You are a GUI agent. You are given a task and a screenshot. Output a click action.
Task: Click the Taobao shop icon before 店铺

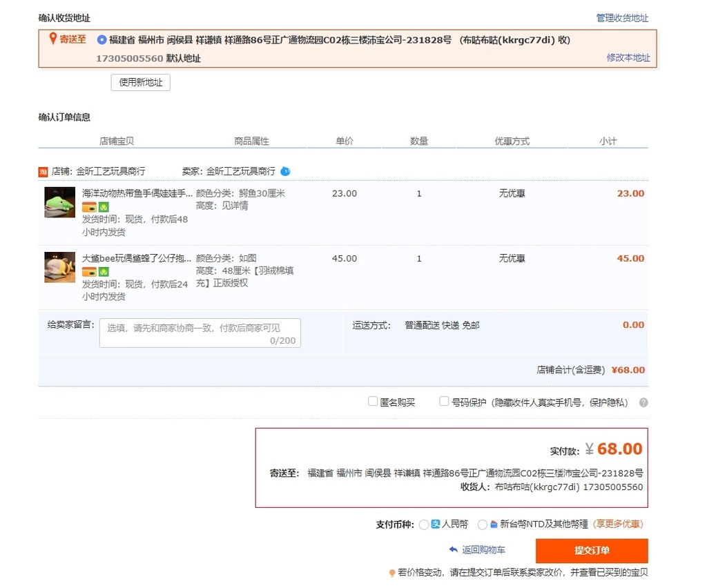[x=43, y=172]
